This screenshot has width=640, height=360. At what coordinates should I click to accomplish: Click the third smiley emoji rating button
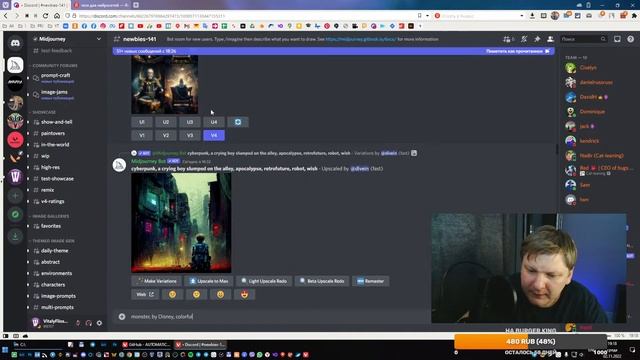[x=220, y=294]
